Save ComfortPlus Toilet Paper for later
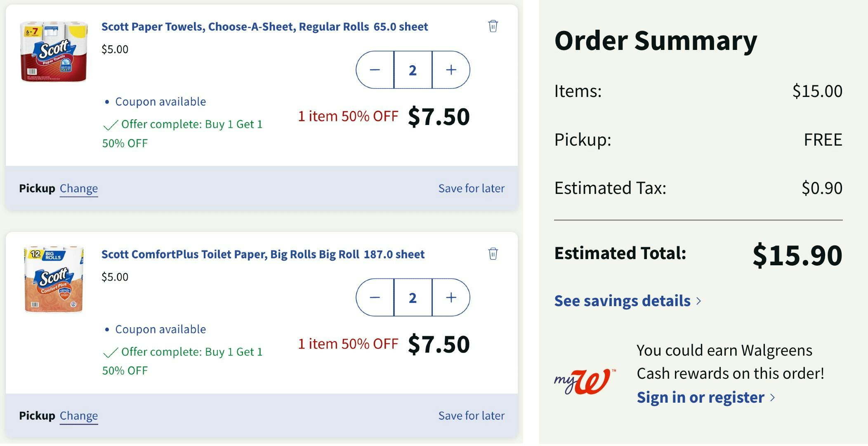This screenshot has width=868, height=446. tap(471, 416)
